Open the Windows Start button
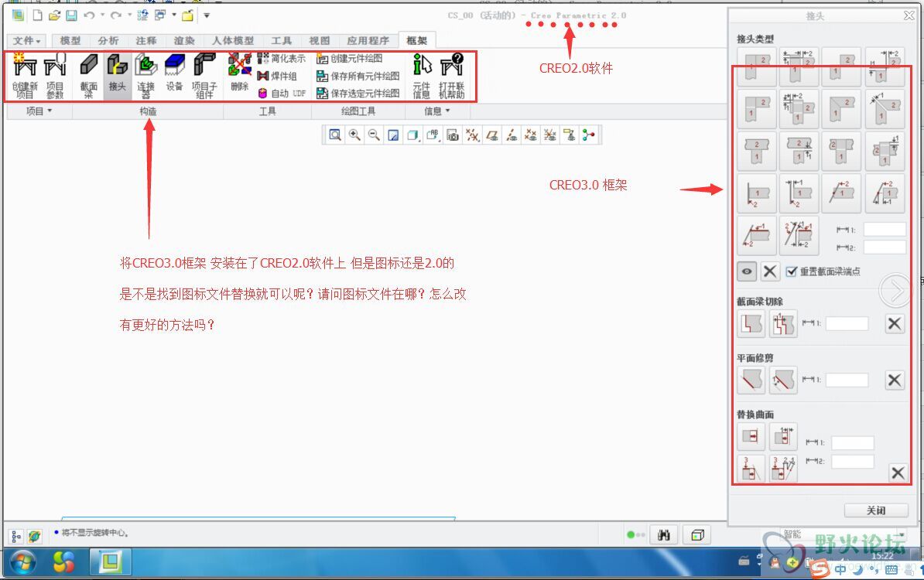The width and height of the screenshot is (924, 580). click(x=22, y=563)
